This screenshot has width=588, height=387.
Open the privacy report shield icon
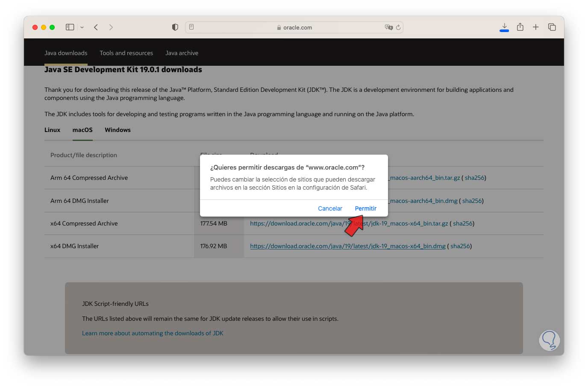(x=175, y=27)
